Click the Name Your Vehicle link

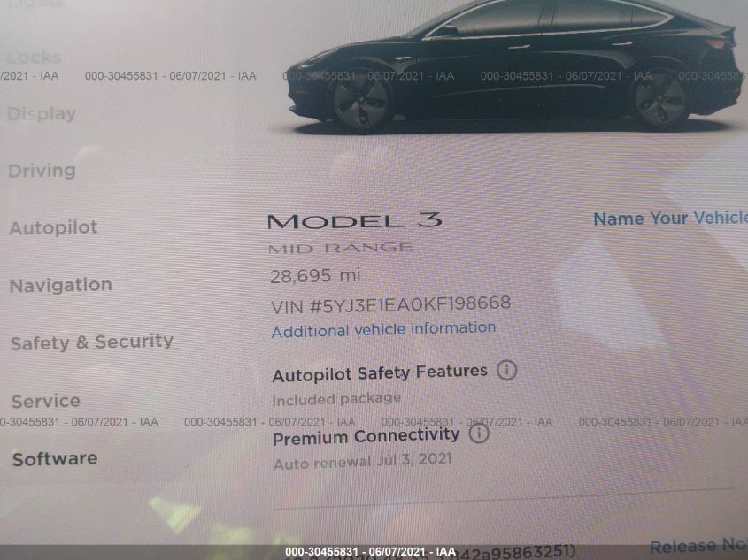670,219
